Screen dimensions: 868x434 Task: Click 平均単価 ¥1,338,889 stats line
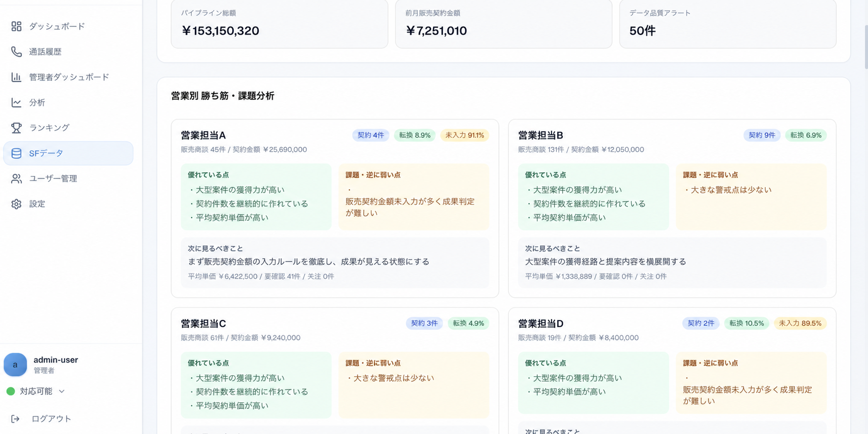tap(595, 276)
